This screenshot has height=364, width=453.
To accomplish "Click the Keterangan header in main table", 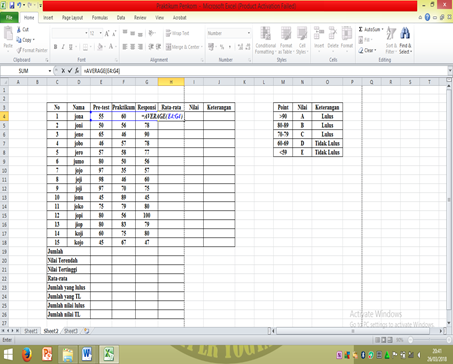I will [x=219, y=107].
